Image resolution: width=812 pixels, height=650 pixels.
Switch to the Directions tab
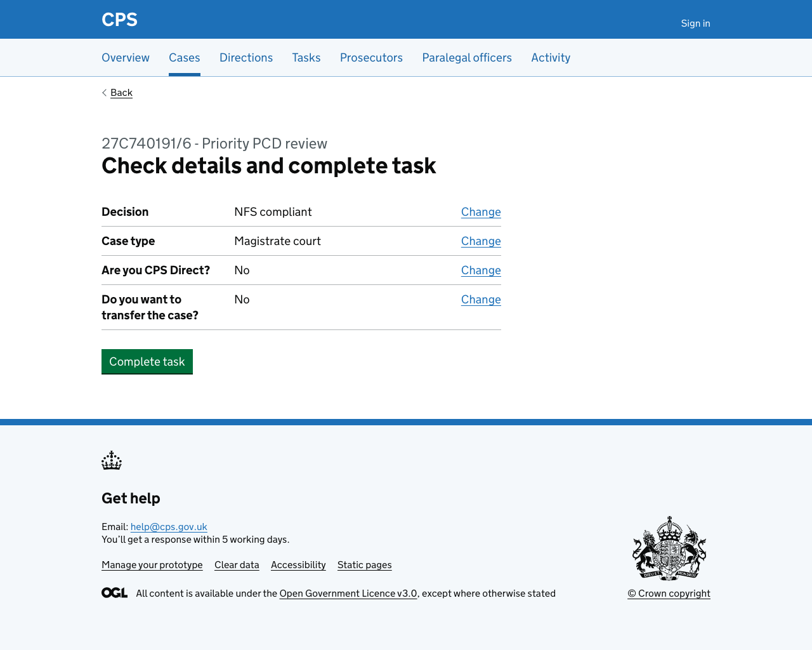(246, 56)
